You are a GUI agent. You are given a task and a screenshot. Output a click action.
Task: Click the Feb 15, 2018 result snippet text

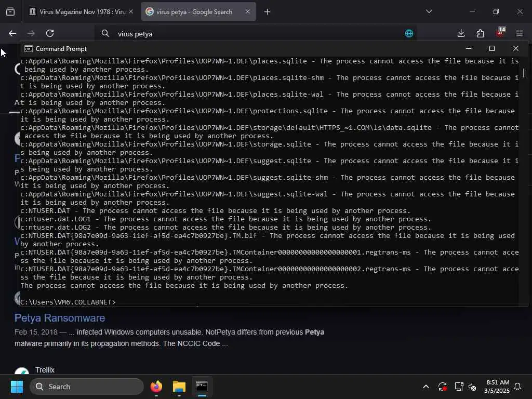pos(169,338)
